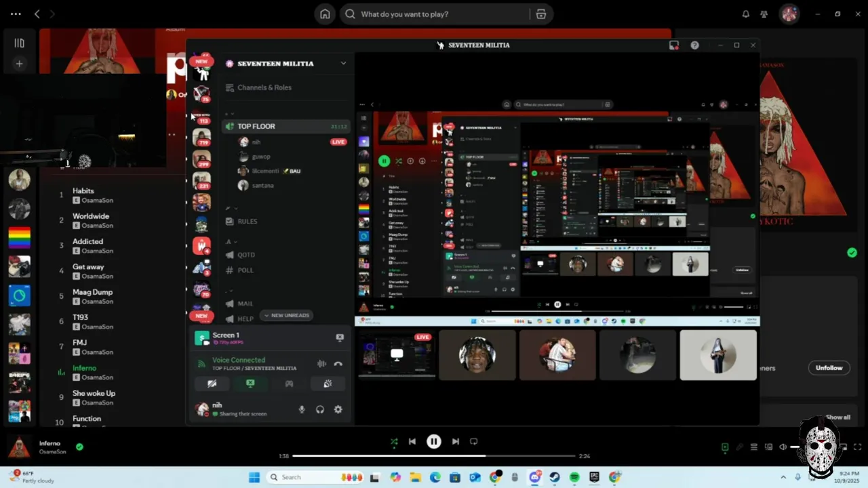Open Spotify notifications bell
The width and height of the screenshot is (868, 488).
coord(746,14)
